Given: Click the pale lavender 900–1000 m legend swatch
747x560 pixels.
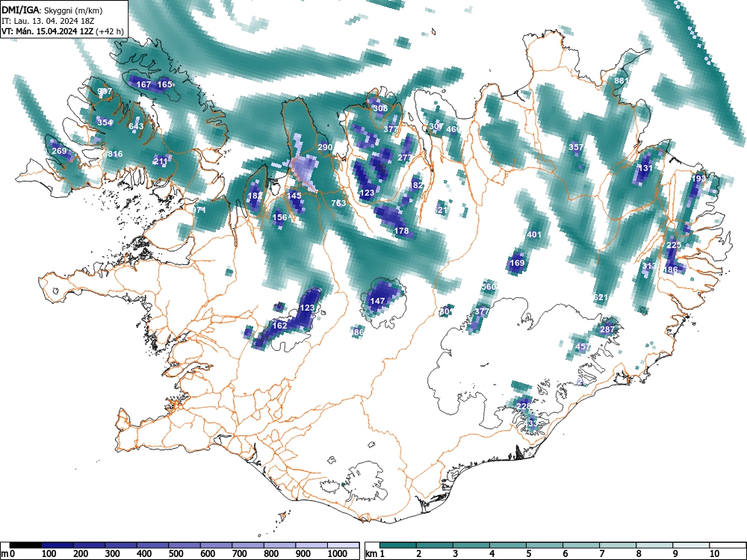Looking at the screenshot, I should pos(311,545).
